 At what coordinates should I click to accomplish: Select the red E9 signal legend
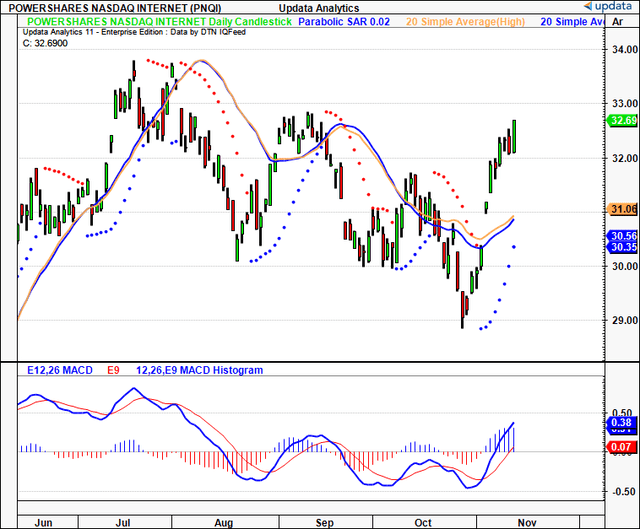click(x=113, y=370)
